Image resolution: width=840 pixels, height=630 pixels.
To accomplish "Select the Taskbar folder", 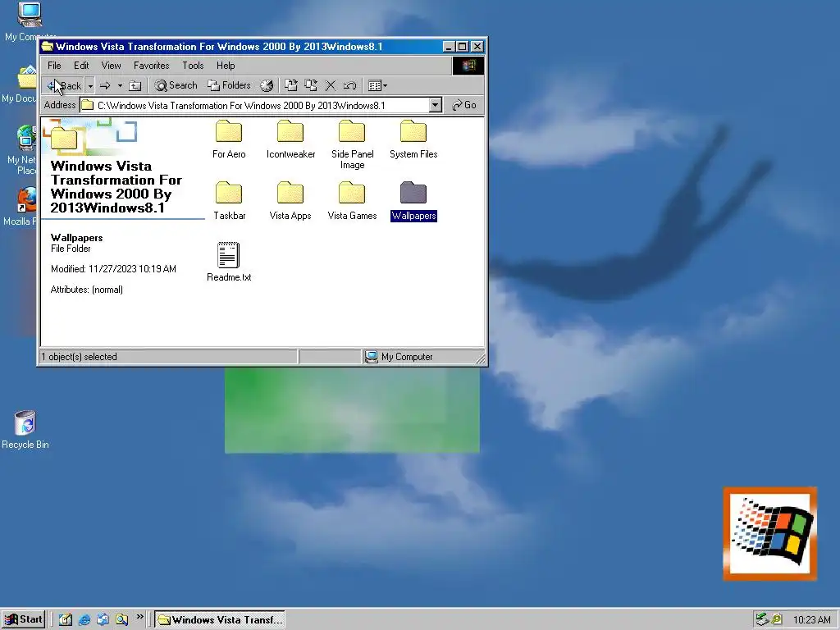I will [x=229, y=201].
